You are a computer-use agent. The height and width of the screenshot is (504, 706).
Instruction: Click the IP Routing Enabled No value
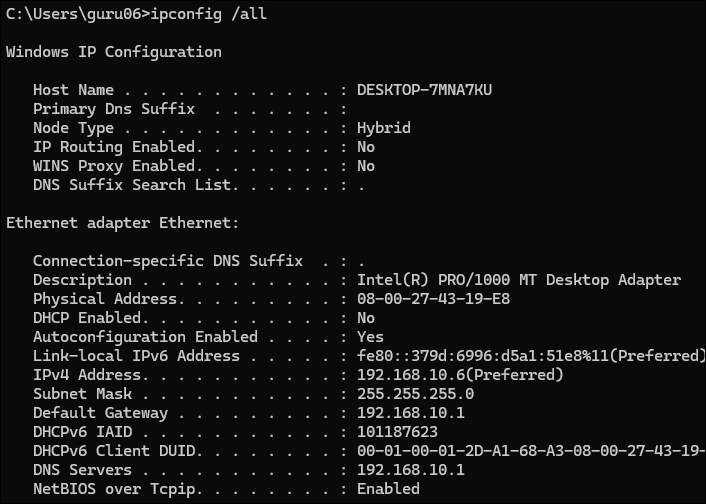366,147
